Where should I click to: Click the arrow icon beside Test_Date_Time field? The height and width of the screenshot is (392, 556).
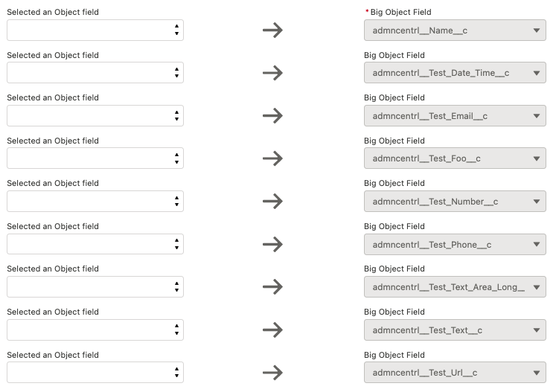(x=272, y=73)
